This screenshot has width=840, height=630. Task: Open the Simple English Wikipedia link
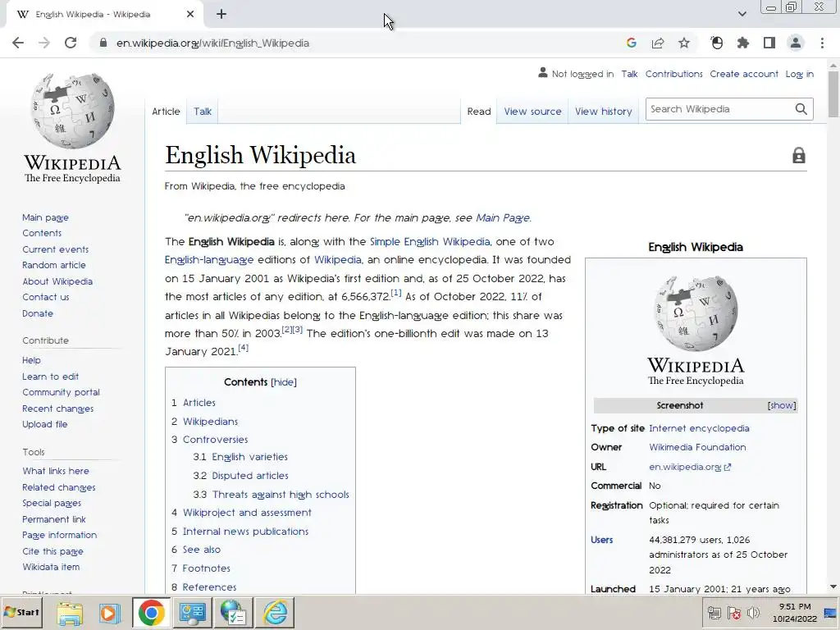click(430, 242)
